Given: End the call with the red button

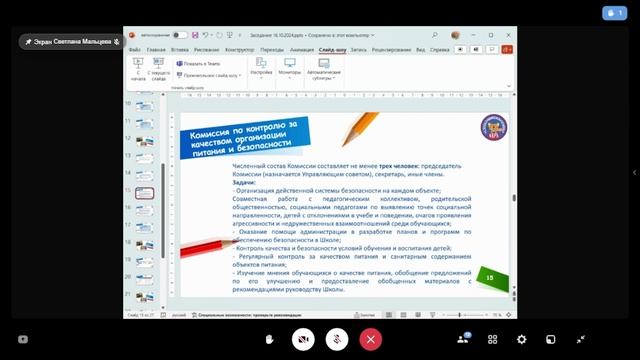Looking at the screenshot, I should point(371,339).
